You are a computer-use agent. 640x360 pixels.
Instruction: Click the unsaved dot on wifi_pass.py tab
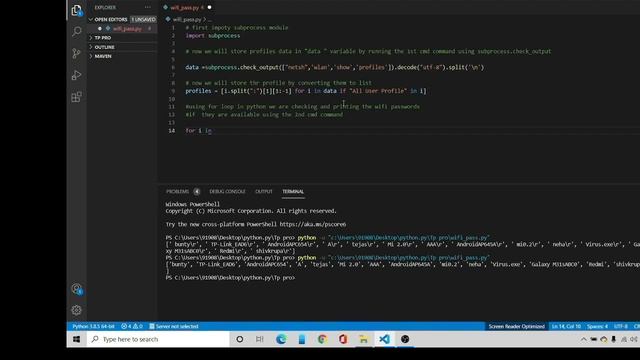click(x=209, y=7)
